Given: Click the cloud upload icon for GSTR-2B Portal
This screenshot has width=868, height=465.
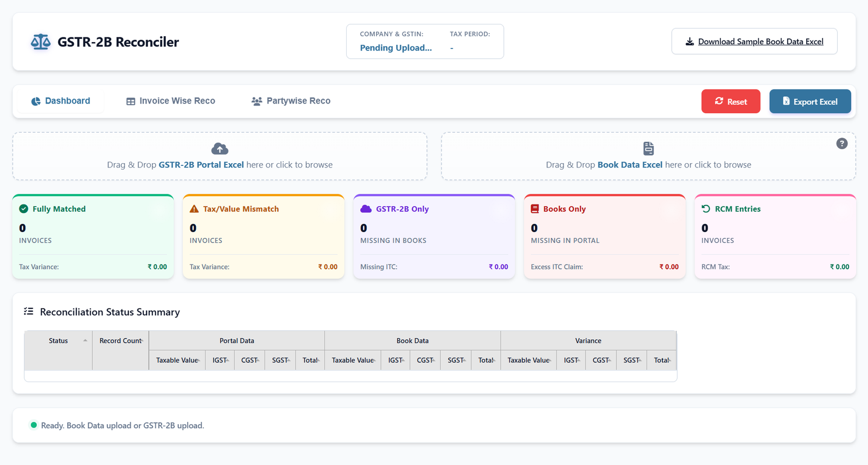Looking at the screenshot, I should 220,148.
